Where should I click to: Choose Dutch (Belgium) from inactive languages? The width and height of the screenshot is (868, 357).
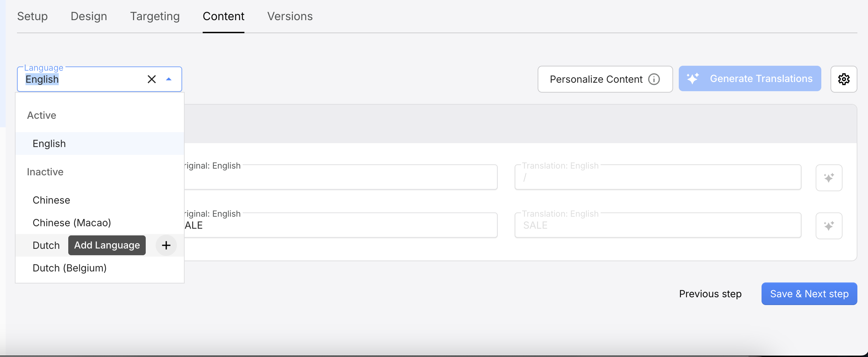tap(69, 268)
